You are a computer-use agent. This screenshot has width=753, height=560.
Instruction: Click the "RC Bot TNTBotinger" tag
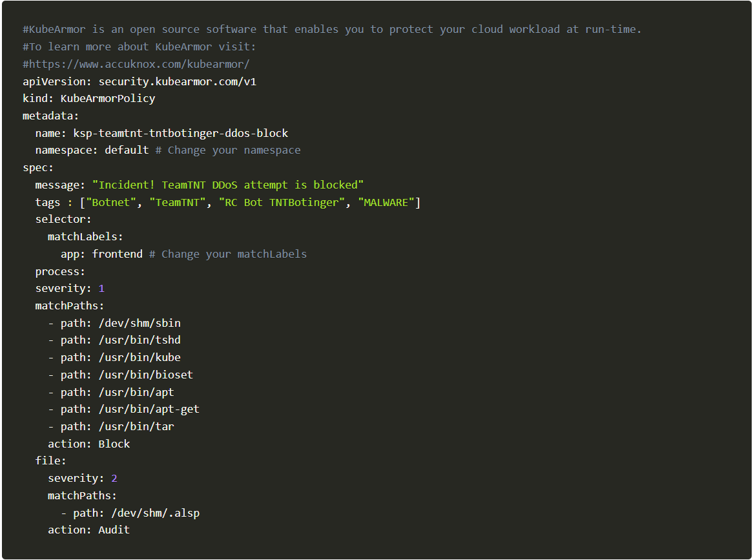(282, 203)
